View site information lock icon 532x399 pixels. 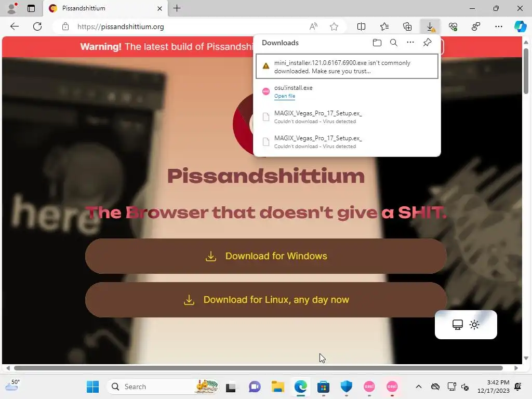coord(65,26)
